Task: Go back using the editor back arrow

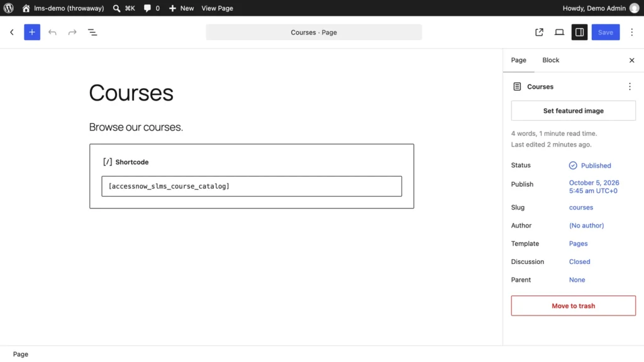Action: [x=12, y=32]
